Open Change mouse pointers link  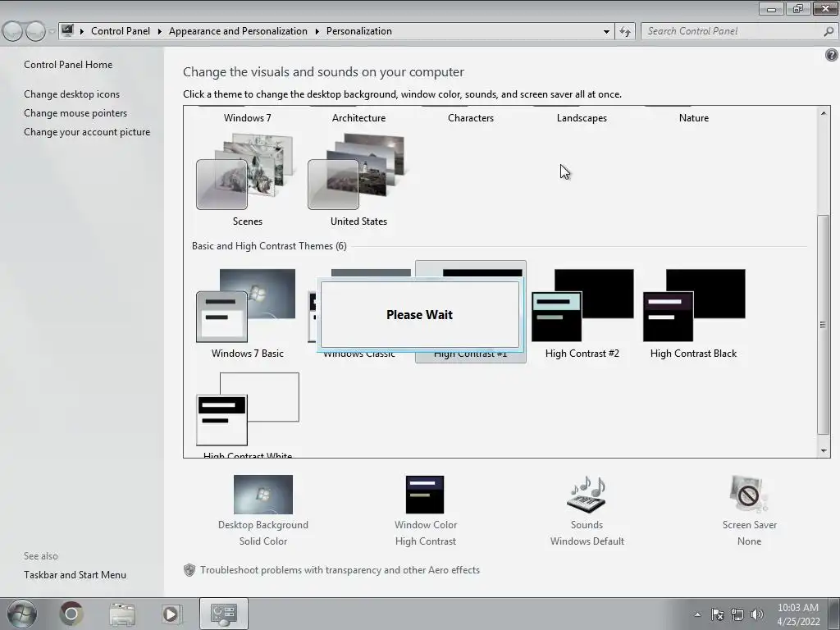pyautogui.click(x=75, y=113)
